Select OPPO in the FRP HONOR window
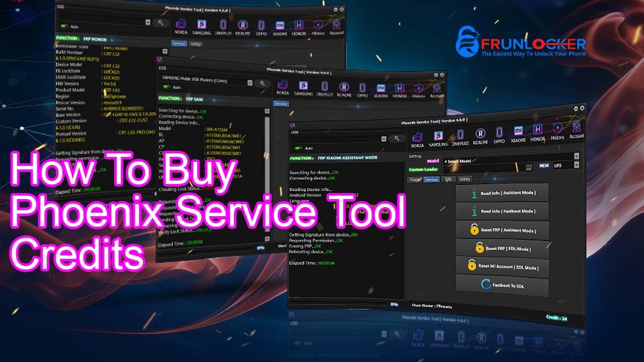 [261, 27]
